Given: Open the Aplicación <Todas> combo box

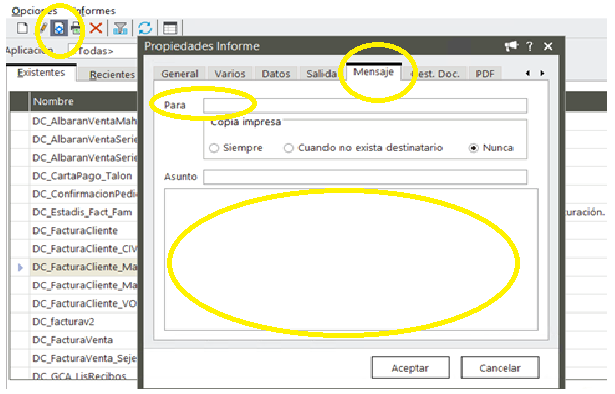Looking at the screenshot, I should pyautogui.click(x=103, y=51).
